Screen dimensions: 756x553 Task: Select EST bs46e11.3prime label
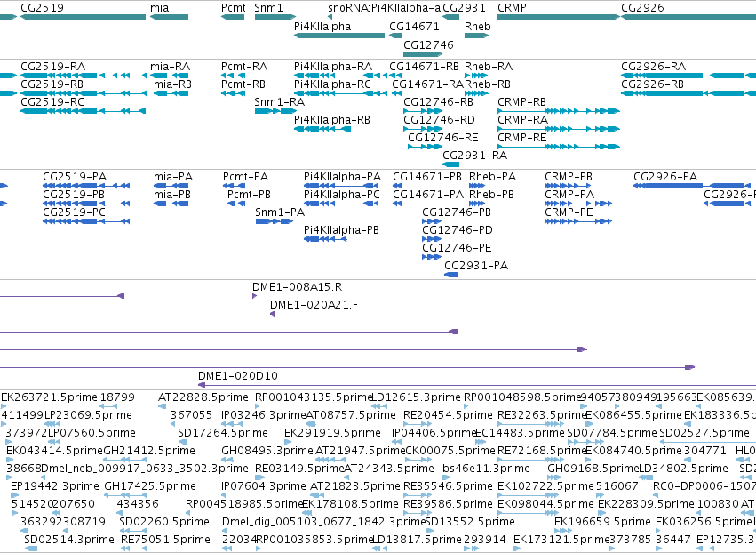[x=486, y=469]
